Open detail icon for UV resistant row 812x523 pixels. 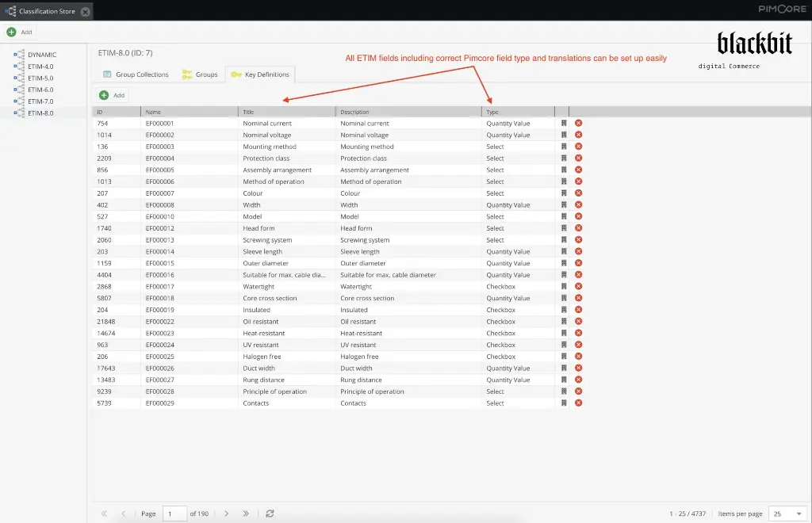coord(564,345)
